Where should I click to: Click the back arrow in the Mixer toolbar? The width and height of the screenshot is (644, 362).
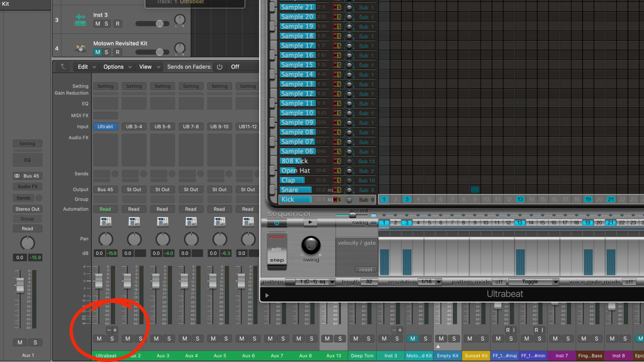(x=62, y=67)
